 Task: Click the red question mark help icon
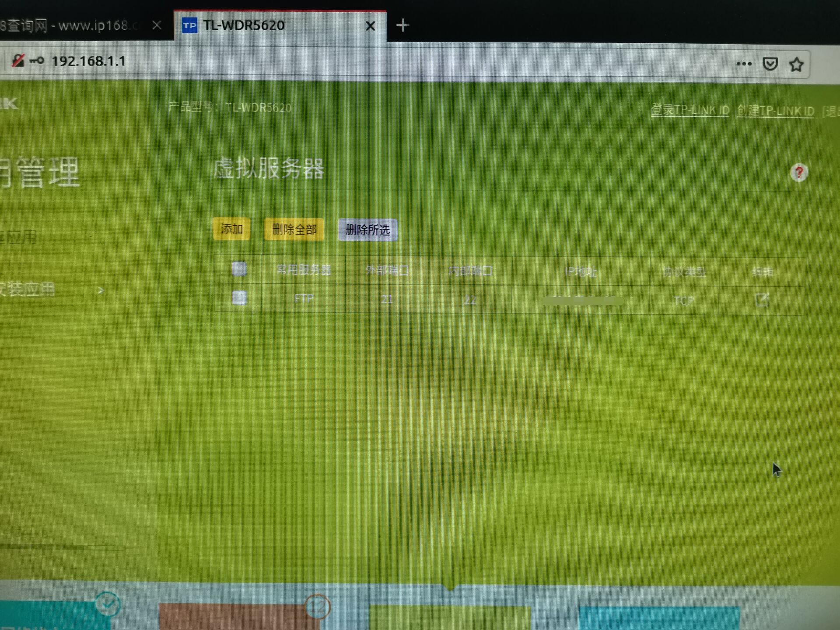pos(799,173)
